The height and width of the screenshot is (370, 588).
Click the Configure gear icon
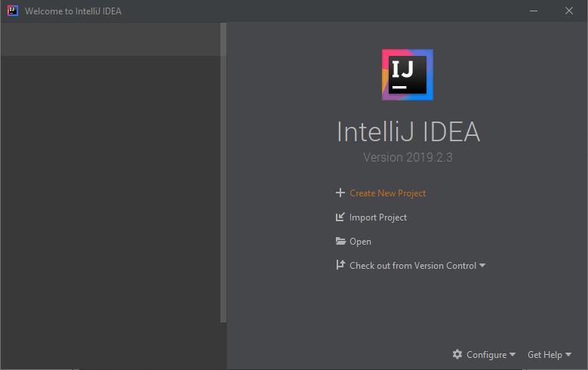coord(457,355)
